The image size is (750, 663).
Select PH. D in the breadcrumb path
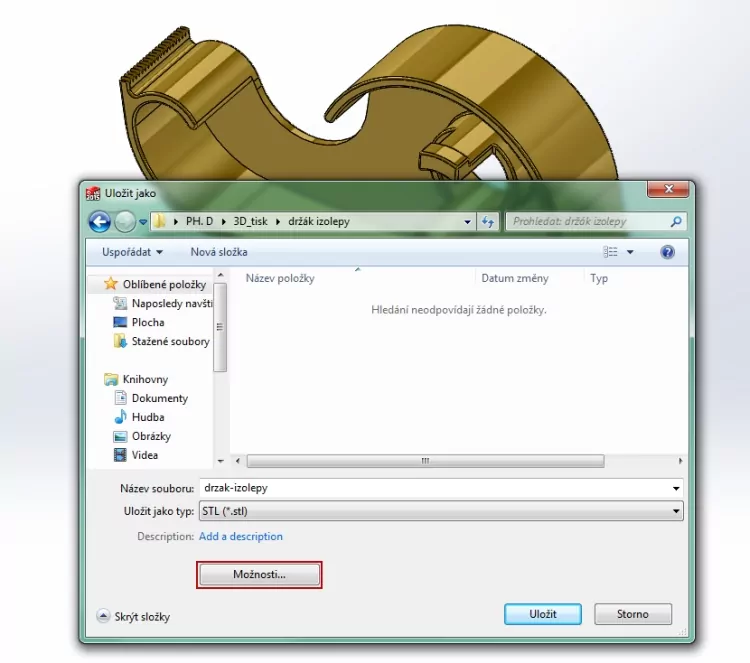(x=199, y=221)
